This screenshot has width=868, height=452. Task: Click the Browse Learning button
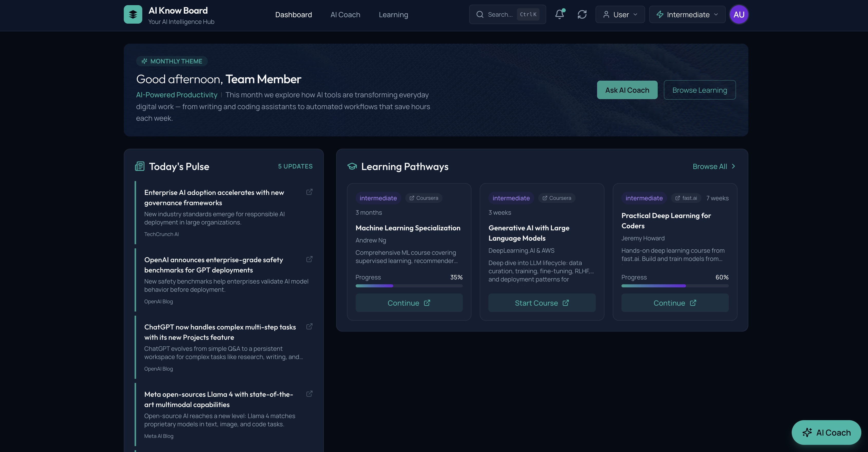click(700, 90)
